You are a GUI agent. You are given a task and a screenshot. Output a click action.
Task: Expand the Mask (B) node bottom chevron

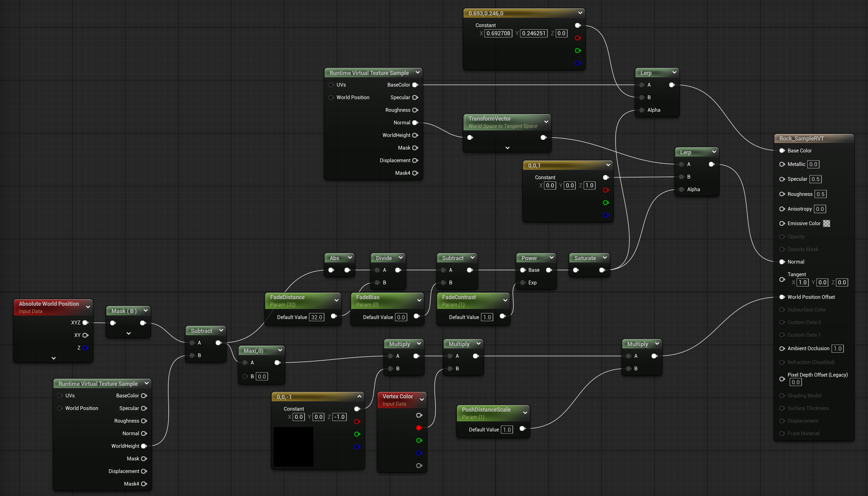pyautogui.click(x=128, y=333)
